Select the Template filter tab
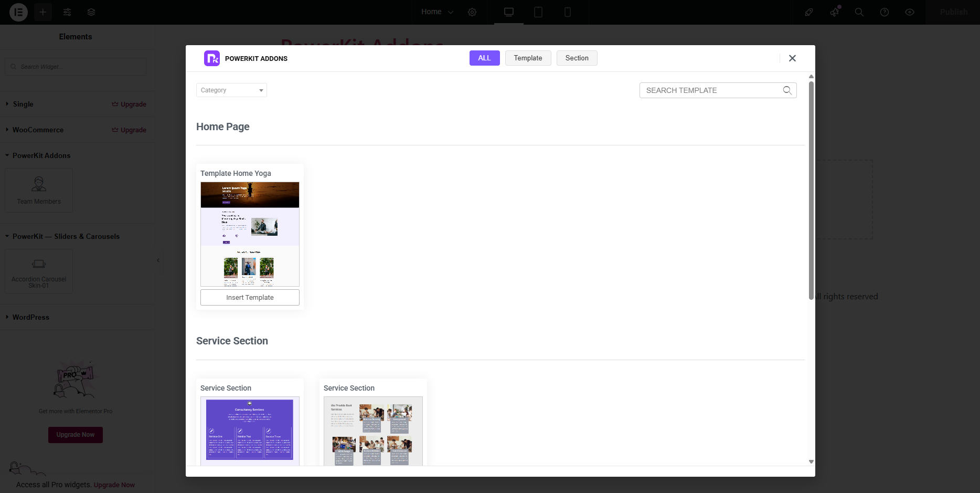 point(528,58)
